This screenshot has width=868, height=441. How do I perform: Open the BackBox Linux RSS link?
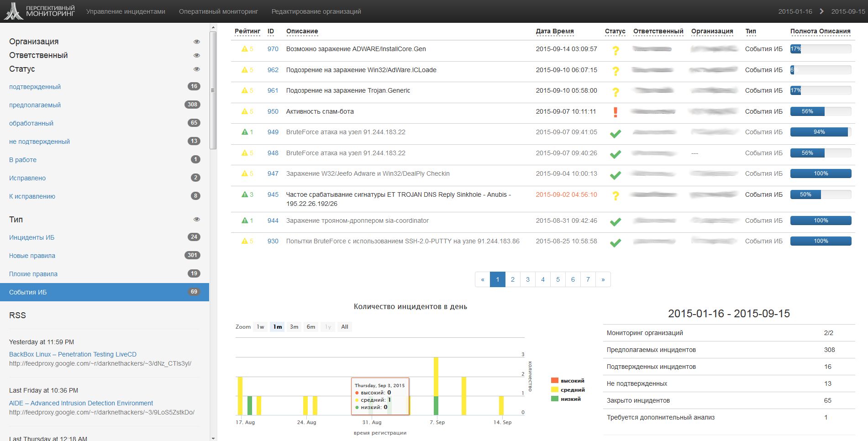click(x=73, y=354)
